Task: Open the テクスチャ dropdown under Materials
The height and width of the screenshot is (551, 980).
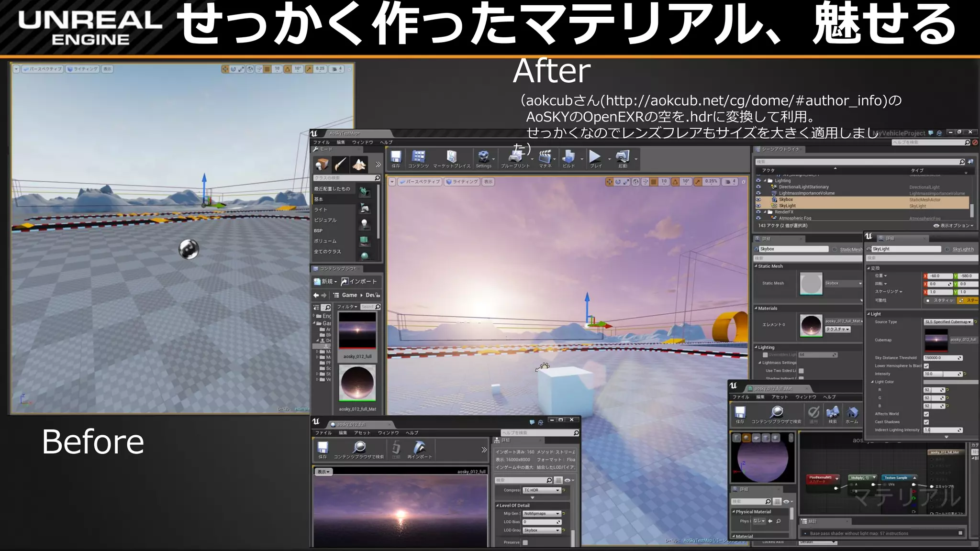Action: 837,330
